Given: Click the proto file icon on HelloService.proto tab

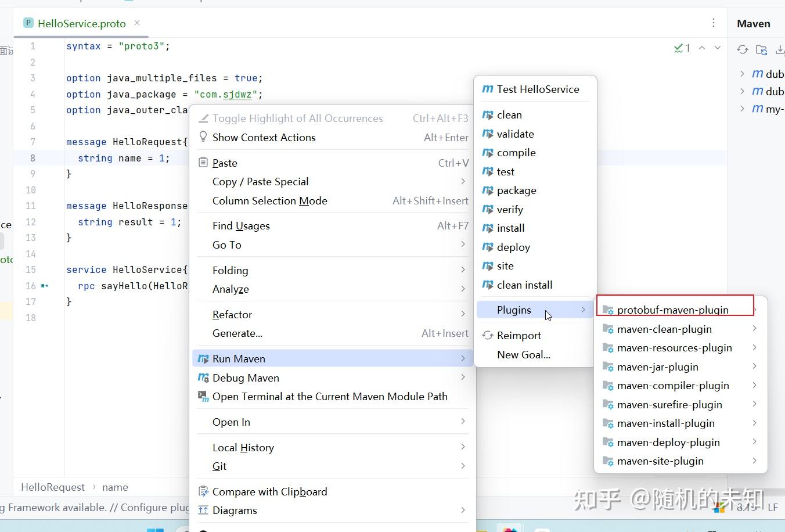Looking at the screenshot, I should (28, 22).
